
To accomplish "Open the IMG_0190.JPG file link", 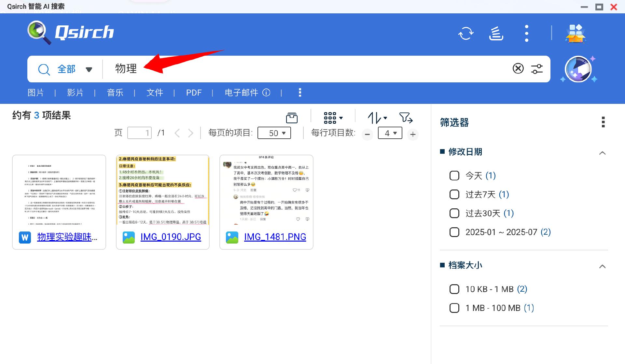I will pyautogui.click(x=171, y=237).
